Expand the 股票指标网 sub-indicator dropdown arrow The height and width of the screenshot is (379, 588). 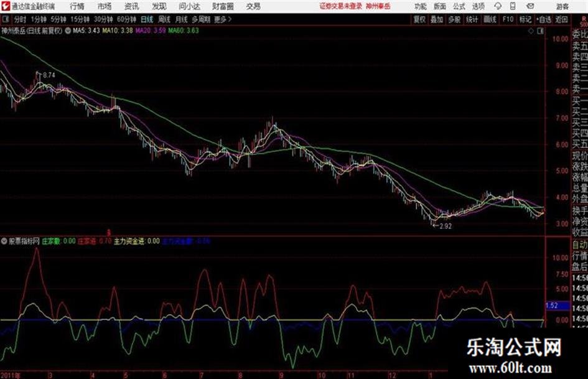click(x=4, y=241)
